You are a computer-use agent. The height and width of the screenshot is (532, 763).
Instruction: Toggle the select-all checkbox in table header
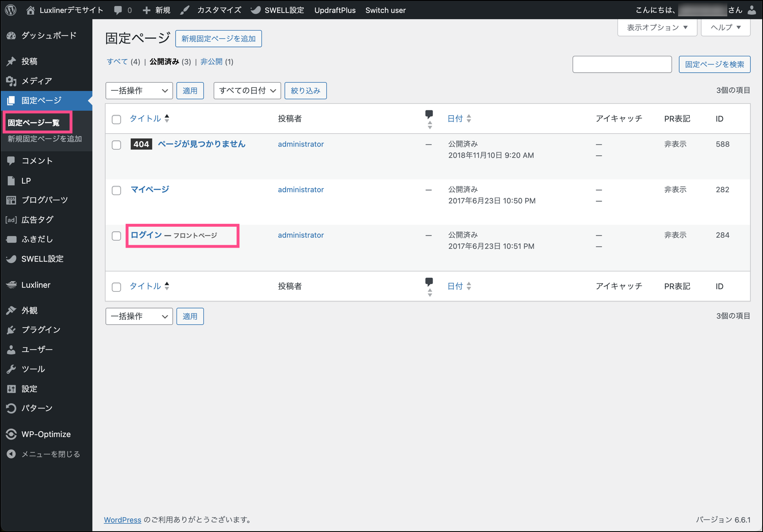pyautogui.click(x=116, y=119)
